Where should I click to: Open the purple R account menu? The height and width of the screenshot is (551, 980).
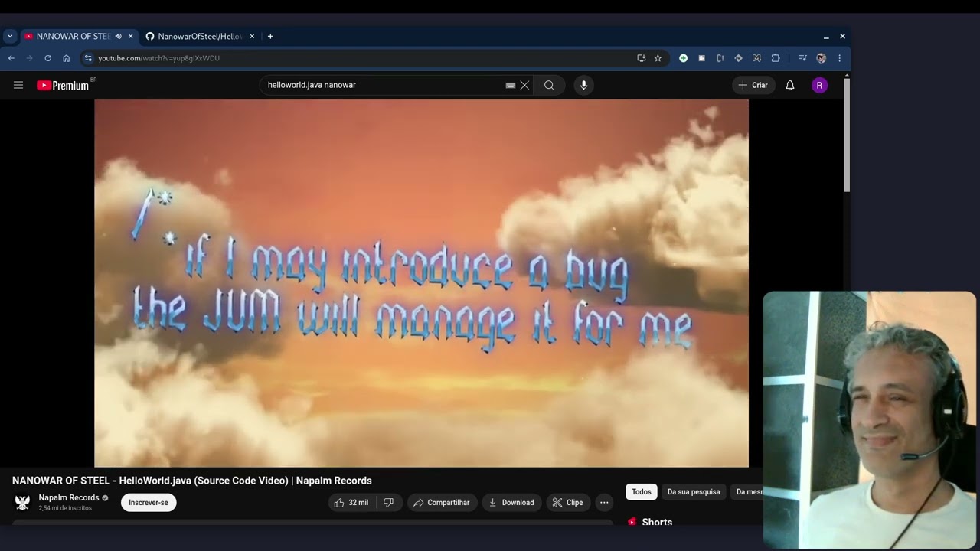[x=819, y=85]
